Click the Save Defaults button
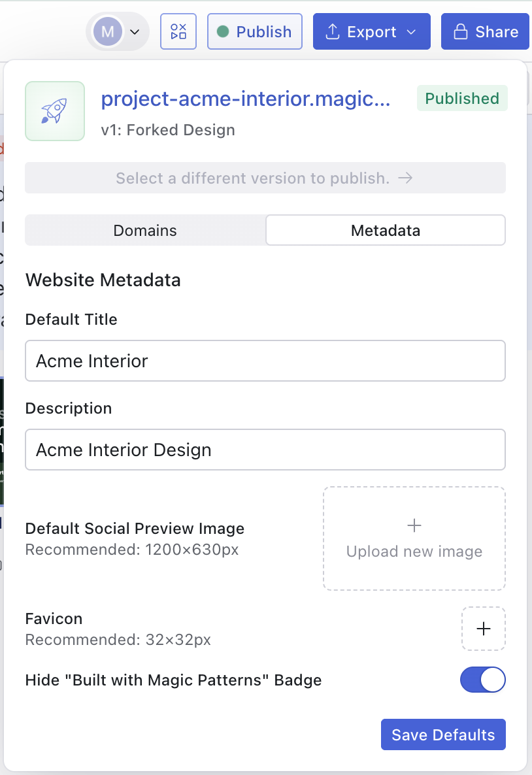532x775 pixels. pyautogui.click(x=443, y=734)
